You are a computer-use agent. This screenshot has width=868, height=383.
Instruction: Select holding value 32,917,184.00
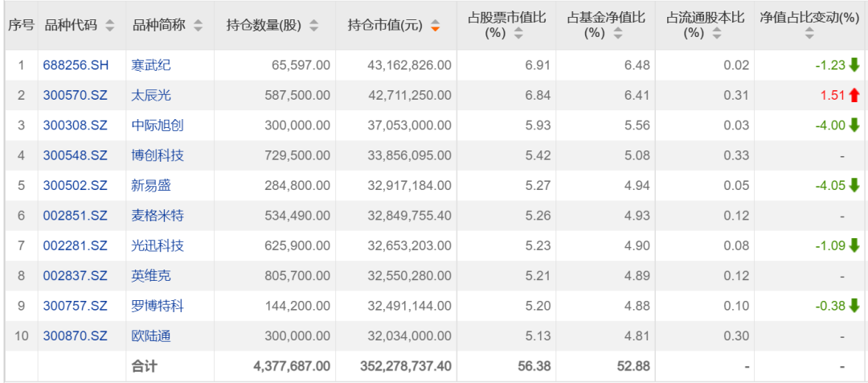(409, 186)
